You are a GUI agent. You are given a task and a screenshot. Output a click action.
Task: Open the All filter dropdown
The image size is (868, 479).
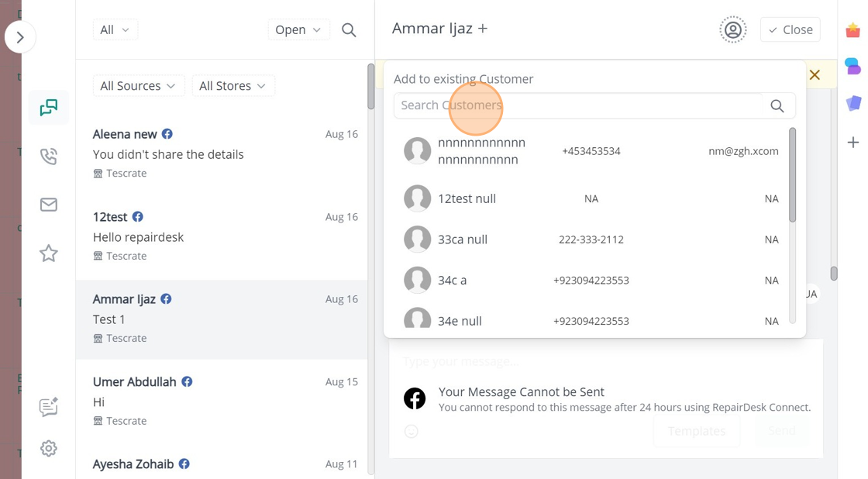click(115, 30)
